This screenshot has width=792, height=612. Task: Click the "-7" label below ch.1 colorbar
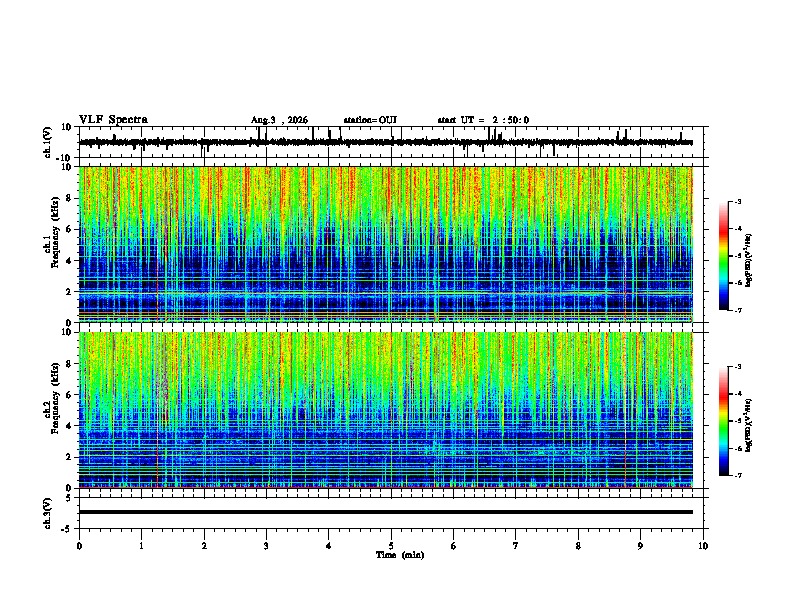coord(738,310)
